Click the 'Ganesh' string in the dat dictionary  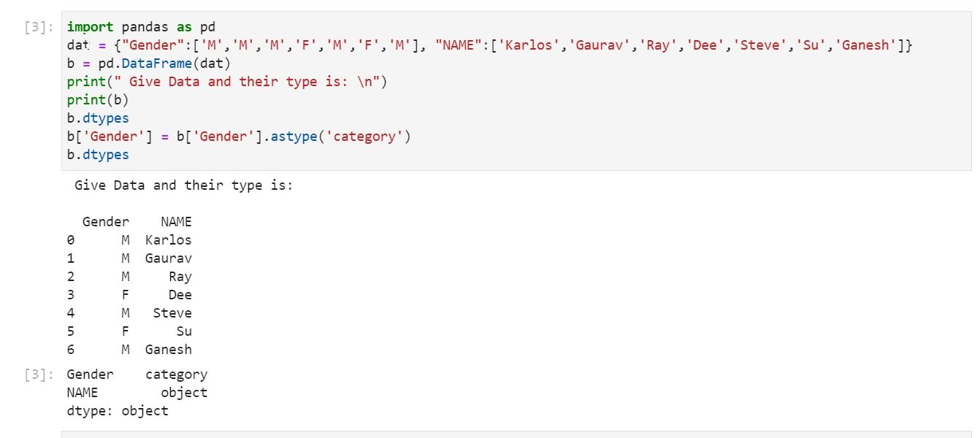click(866, 45)
